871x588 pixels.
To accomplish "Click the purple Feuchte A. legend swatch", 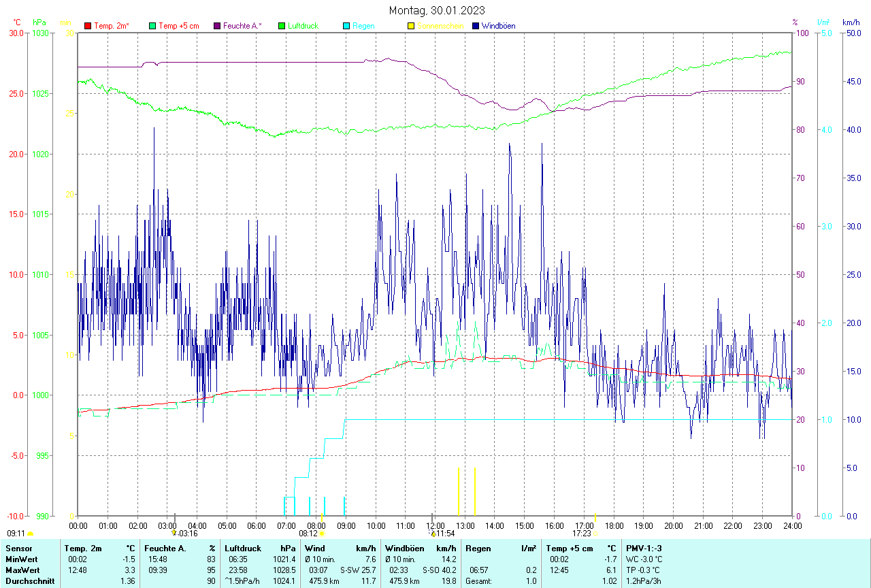I will click(x=217, y=26).
